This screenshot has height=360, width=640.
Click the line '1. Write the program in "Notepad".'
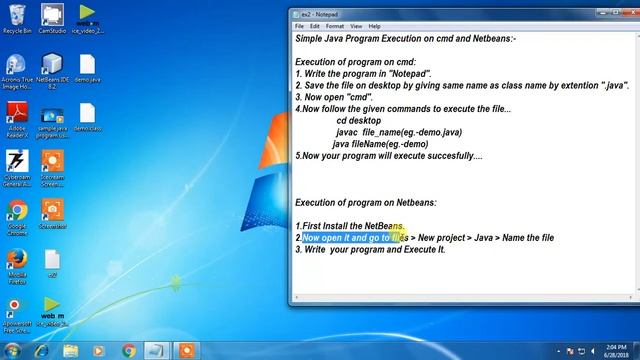pyautogui.click(x=363, y=74)
